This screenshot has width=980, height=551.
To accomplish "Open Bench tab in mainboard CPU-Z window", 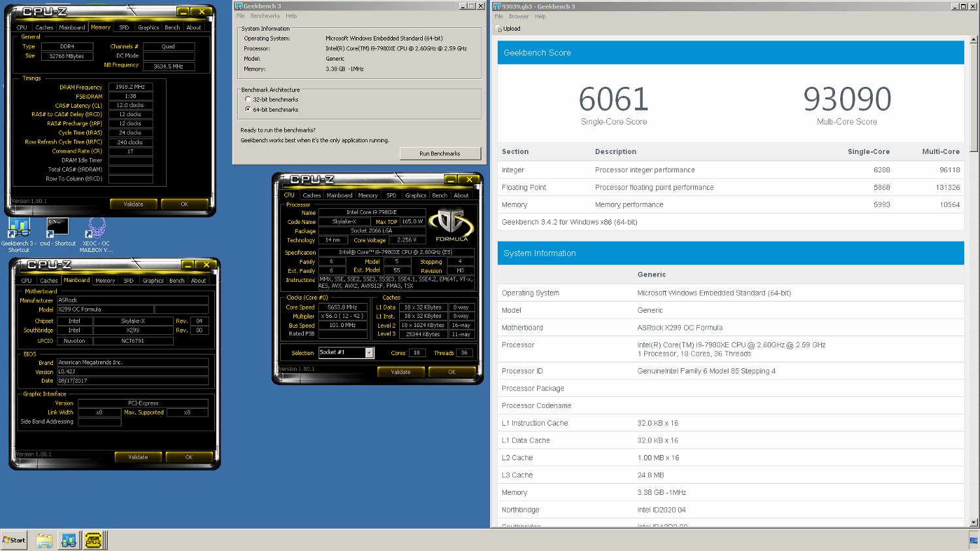I will tap(177, 281).
